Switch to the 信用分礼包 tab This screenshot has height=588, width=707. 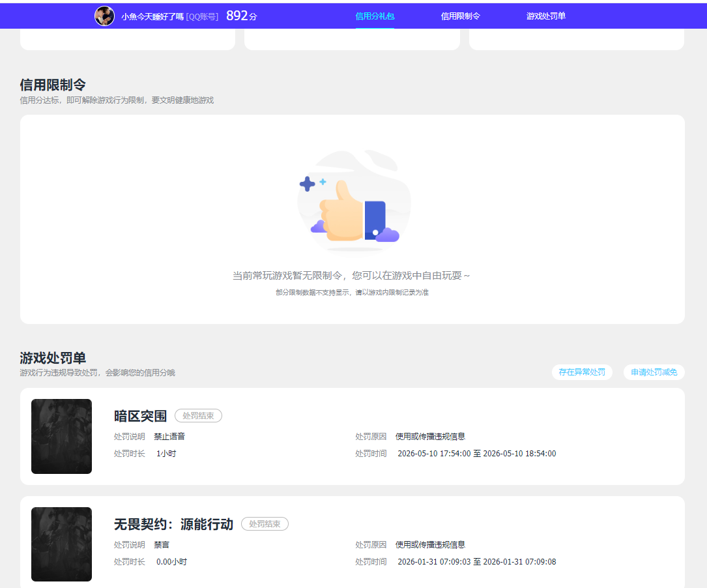tap(375, 16)
